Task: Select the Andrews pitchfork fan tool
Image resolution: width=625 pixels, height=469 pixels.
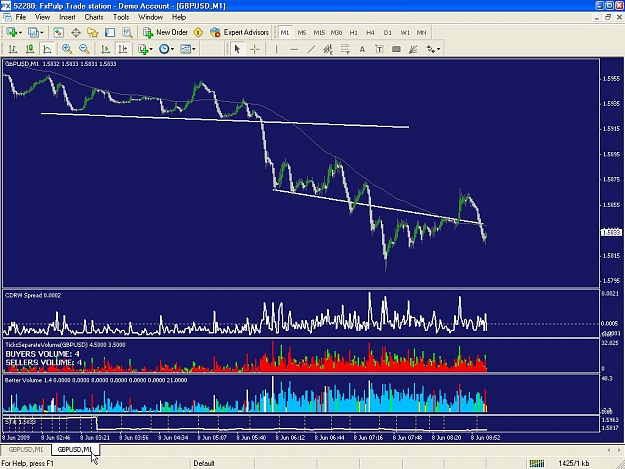Action: [413, 49]
